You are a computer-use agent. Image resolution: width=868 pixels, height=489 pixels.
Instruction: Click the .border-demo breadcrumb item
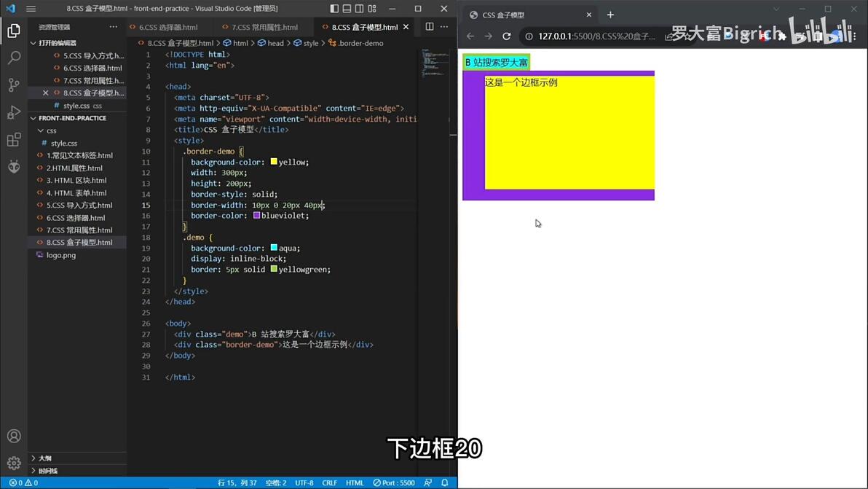pyautogui.click(x=356, y=43)
